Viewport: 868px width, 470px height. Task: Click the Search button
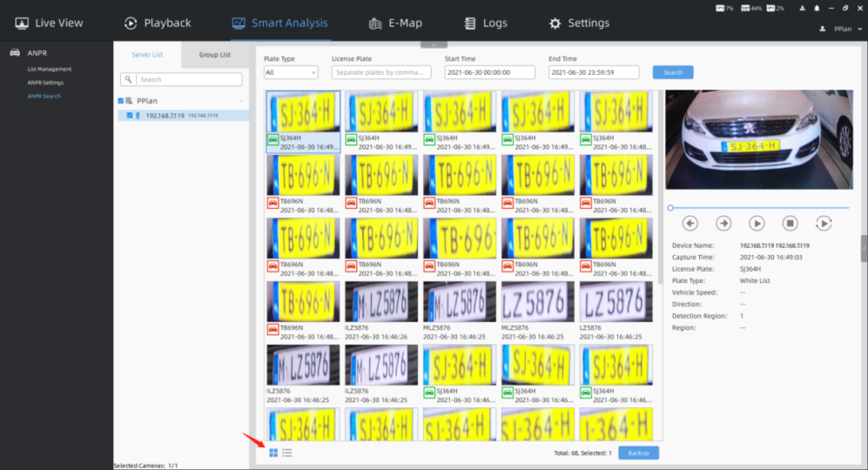673,72
